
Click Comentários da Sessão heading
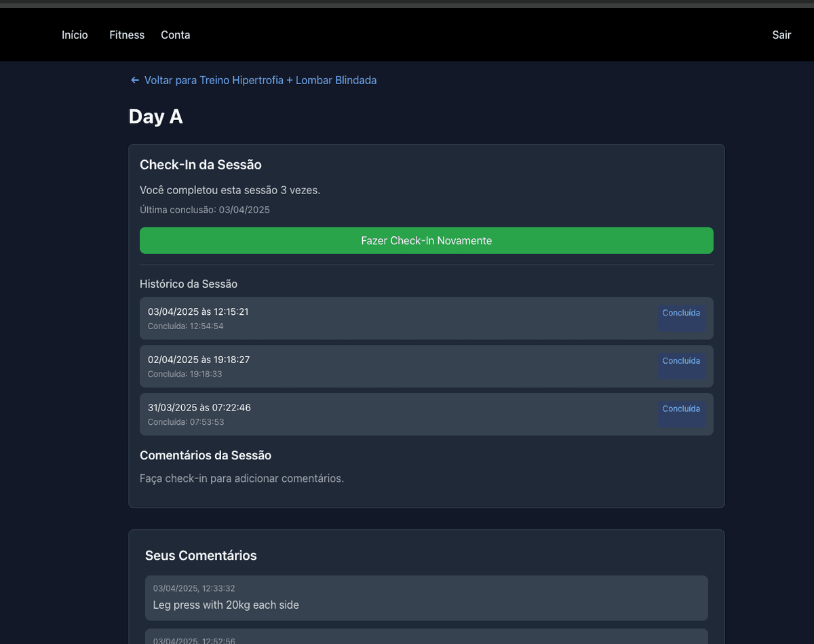pyautogui.click(x=206, y=455)
